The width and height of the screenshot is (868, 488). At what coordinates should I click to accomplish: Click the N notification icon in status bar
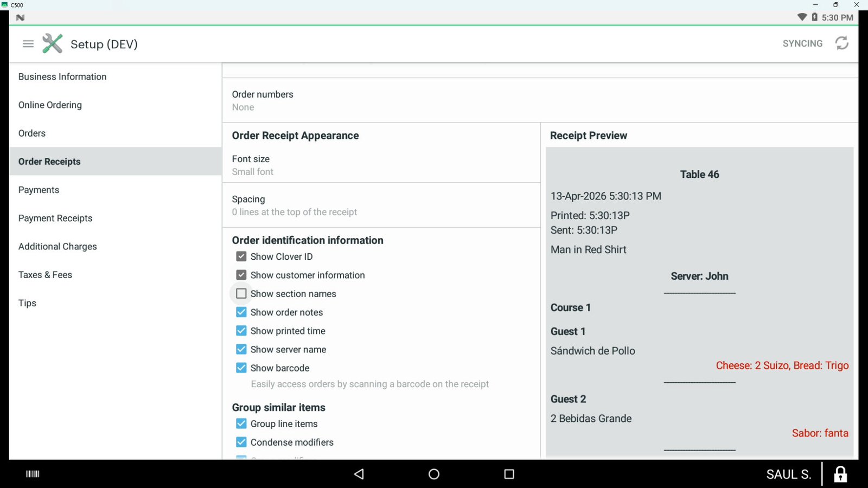(x=20, y=17)
